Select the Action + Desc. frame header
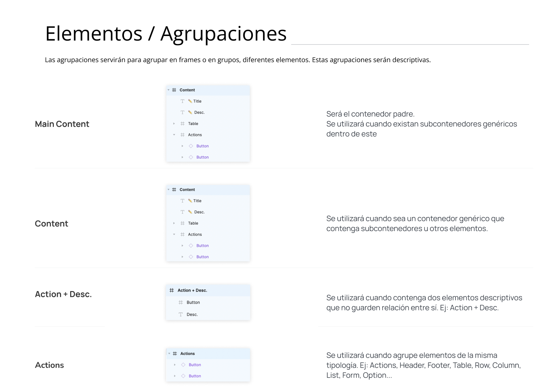This screenshot has height=392, width=545. 192,290
